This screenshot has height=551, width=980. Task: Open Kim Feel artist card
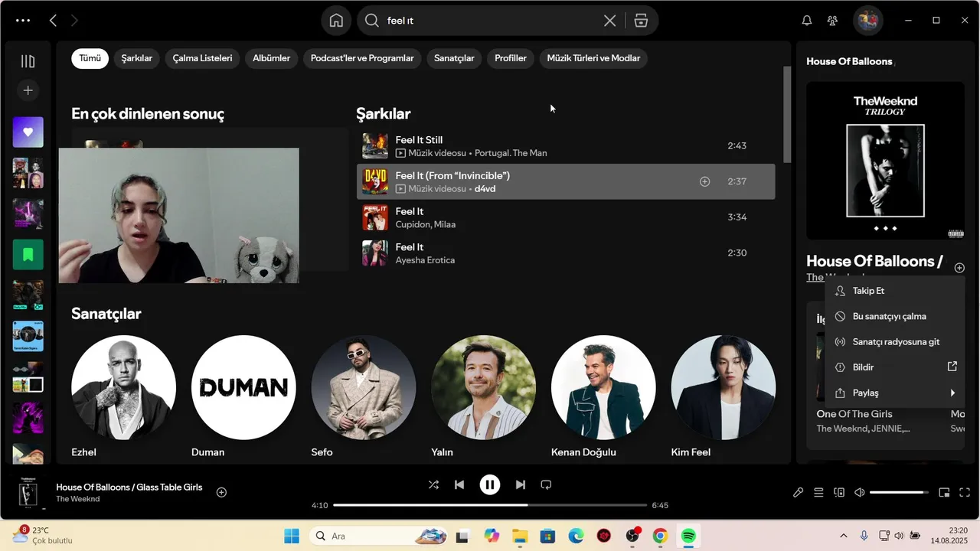724,396
